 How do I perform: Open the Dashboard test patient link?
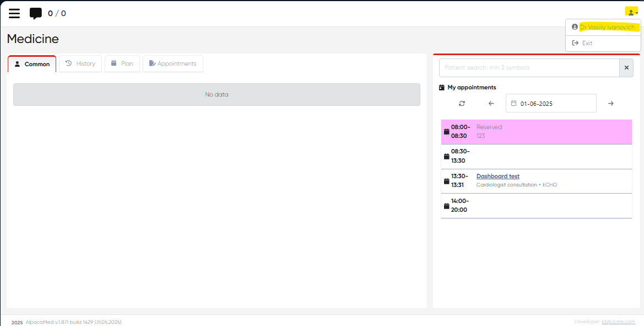coord(498,177)
